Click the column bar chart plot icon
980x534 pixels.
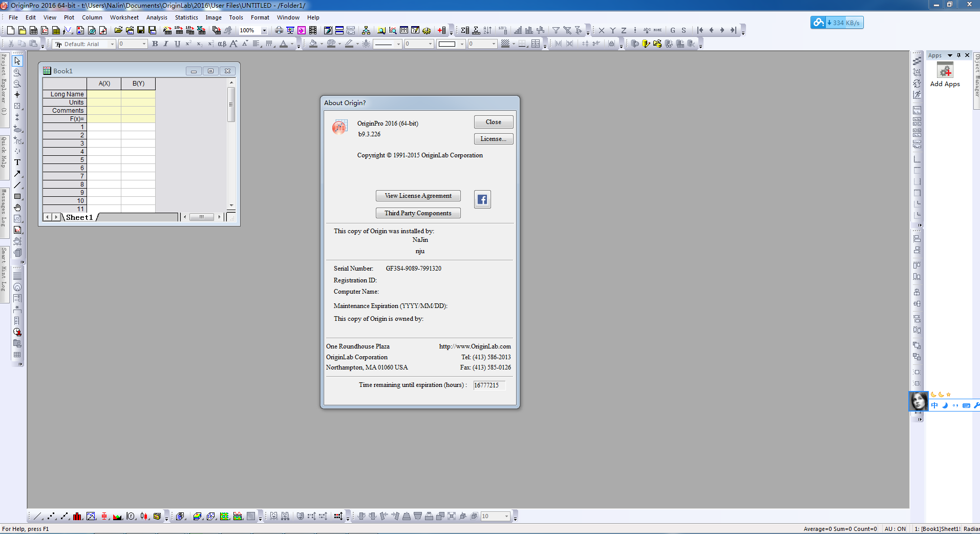(77, 516)
